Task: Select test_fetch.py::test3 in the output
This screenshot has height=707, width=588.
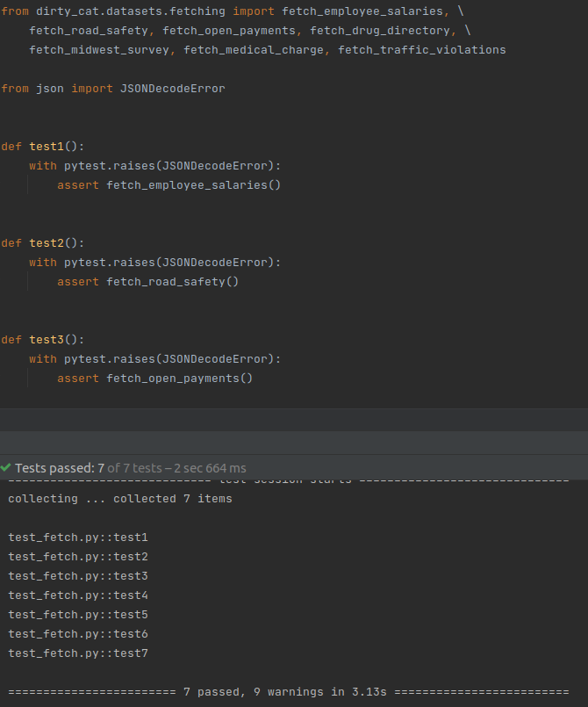Action: click(78, 576)
